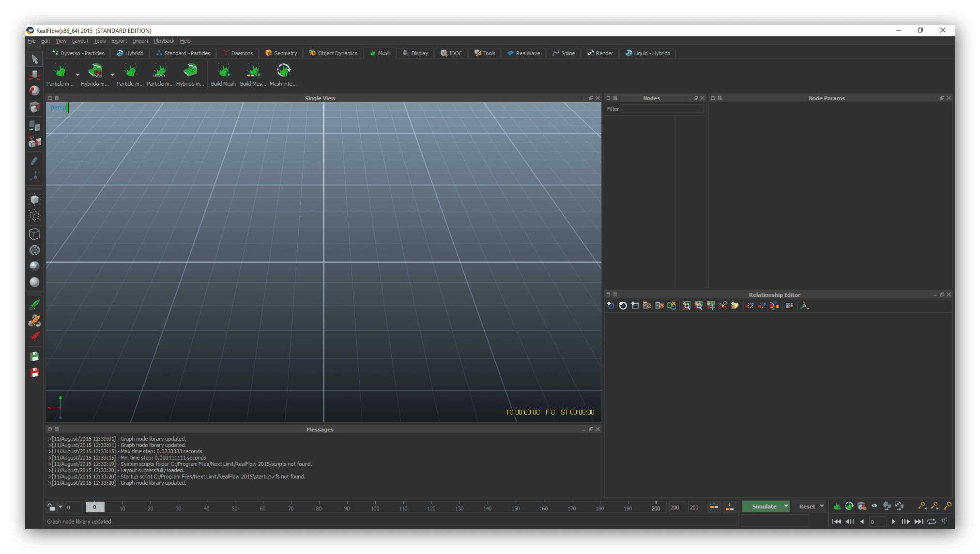Screen dimensions: 980x554
Task: Open the Playback menu
Action: pyautogui.click(x=164, y=41)
